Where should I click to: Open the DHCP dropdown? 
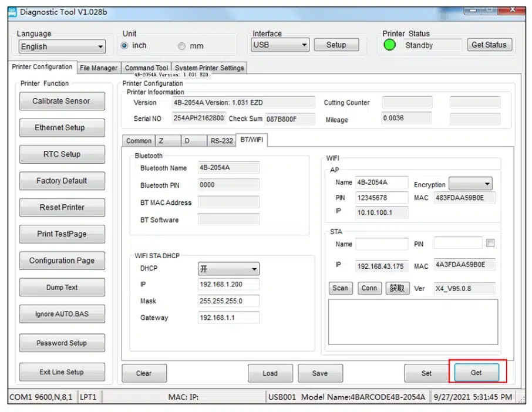[x=228, y=269]
